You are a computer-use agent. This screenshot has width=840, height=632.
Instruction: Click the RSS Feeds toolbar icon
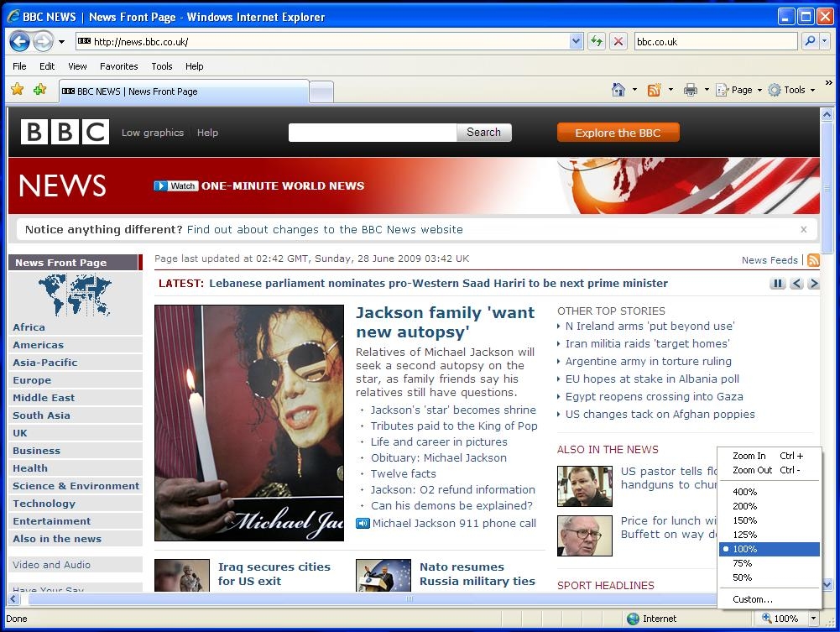tap(654, 90)
